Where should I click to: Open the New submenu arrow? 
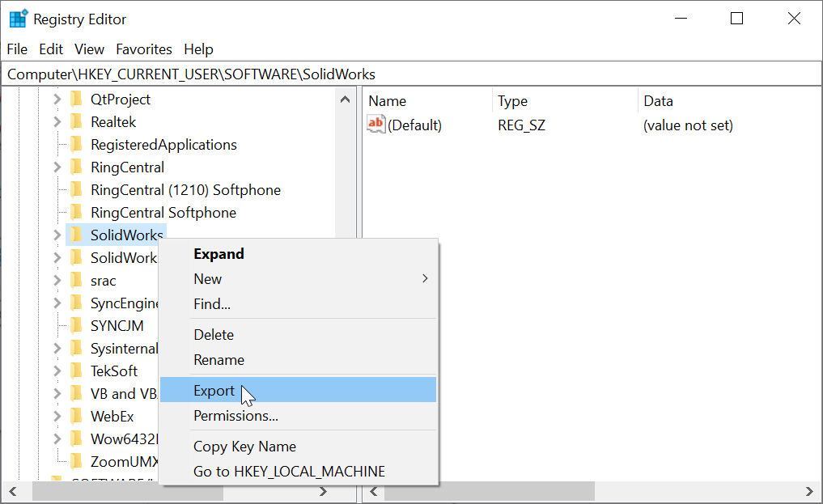click(424, 278)
